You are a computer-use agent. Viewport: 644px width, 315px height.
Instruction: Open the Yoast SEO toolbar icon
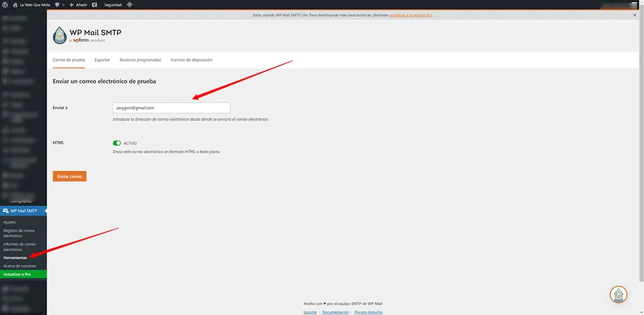click(95, 5)
